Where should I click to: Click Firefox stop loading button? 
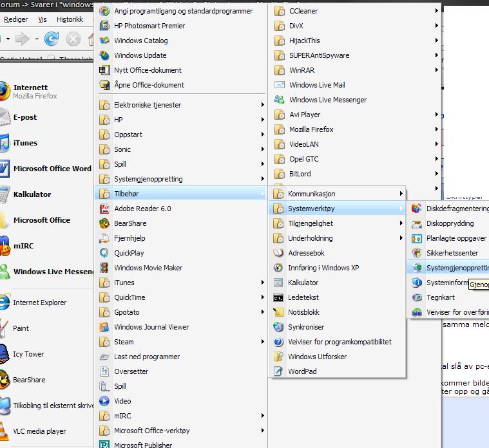tap(73, 39)
